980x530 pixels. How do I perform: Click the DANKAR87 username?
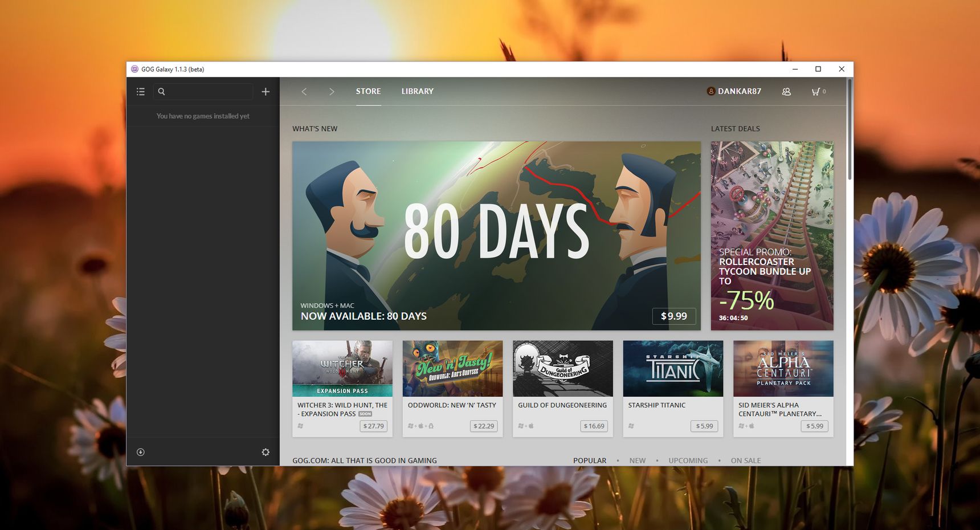(x=740, y=91)
